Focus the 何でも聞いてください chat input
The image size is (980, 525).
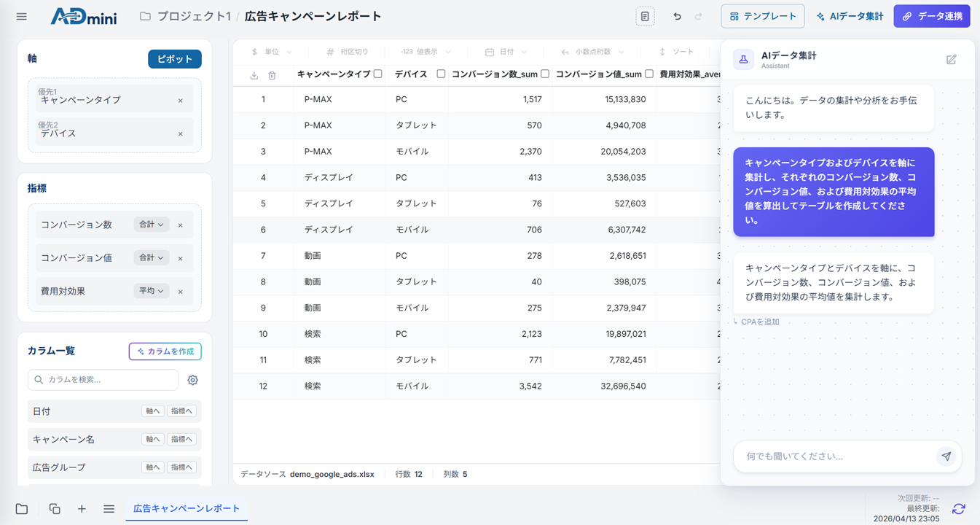[839, 456]
